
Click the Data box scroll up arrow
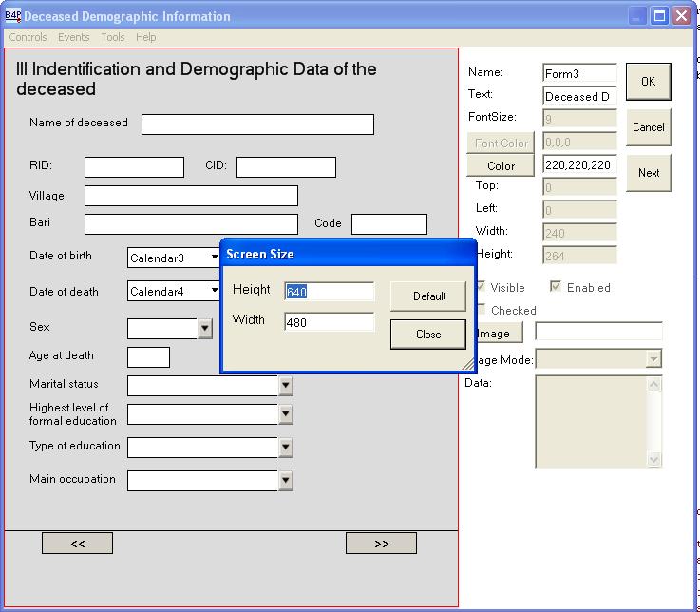(654, 384)
